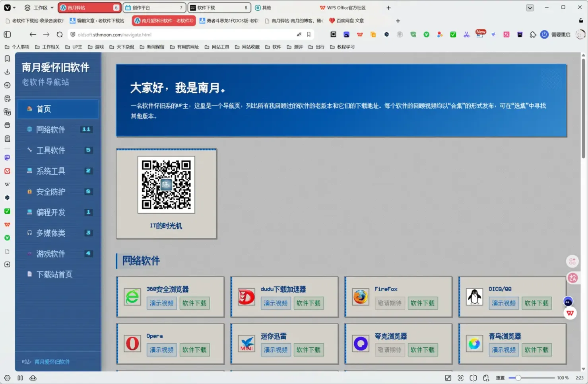Switch to the 编辑文章 tab
Screen dimensions: 588x384
tap(97, 21)
